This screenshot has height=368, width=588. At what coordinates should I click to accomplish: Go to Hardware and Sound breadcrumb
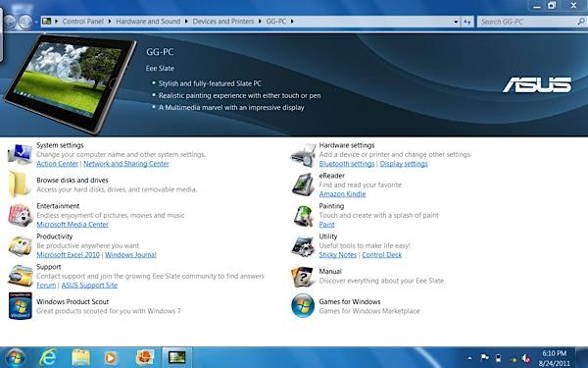click(x=148, y=22)
